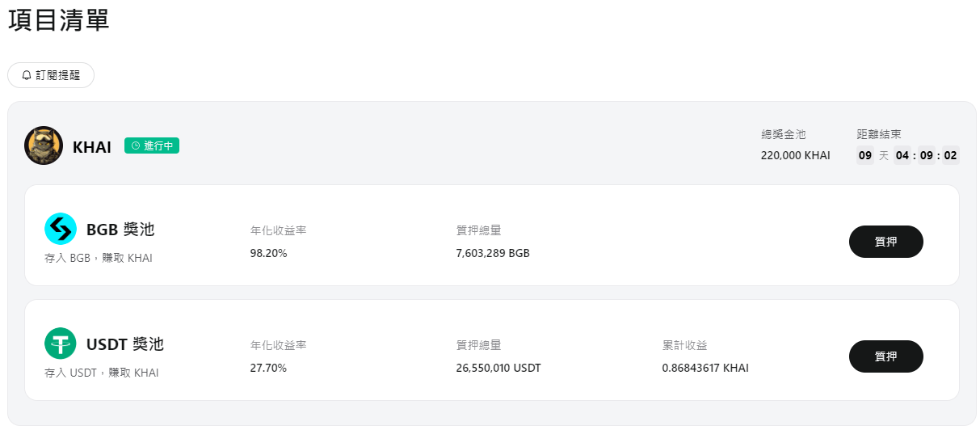Click the USDT token logo
Image resolution: width=980 pixels, height=430 pixels.
(61, 344)
